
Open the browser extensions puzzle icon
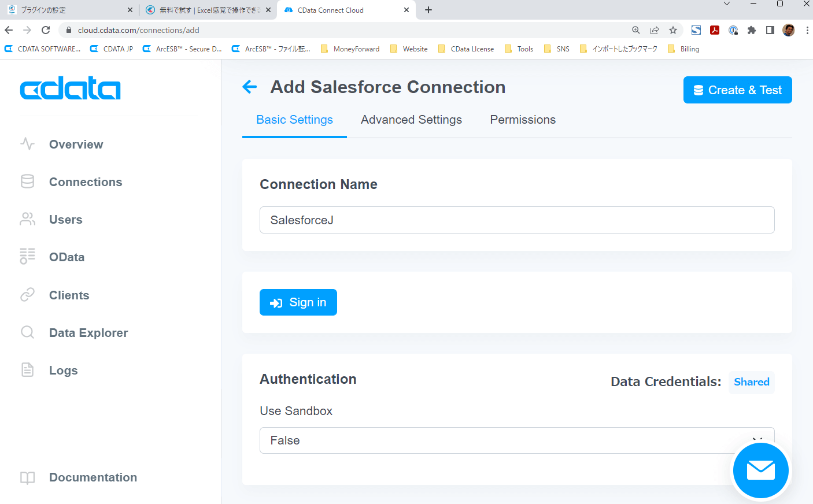(x=752, y=30)
